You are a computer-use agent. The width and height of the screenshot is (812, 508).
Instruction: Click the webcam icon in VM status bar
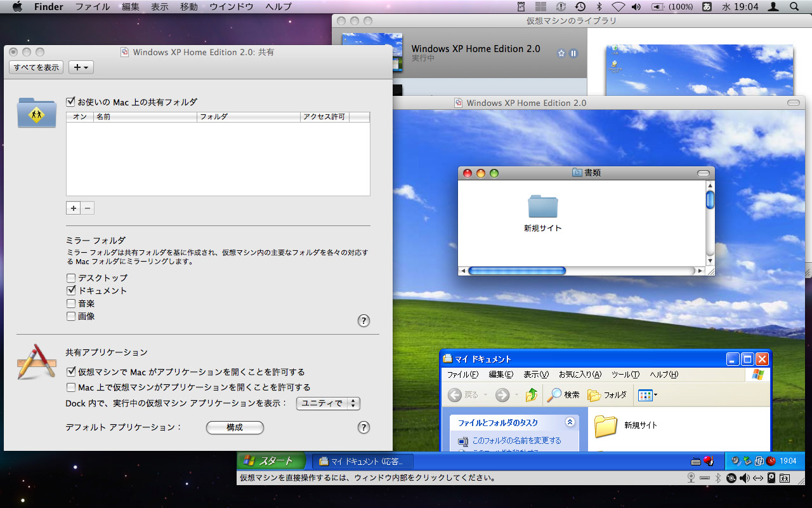(x=691, y=478)
